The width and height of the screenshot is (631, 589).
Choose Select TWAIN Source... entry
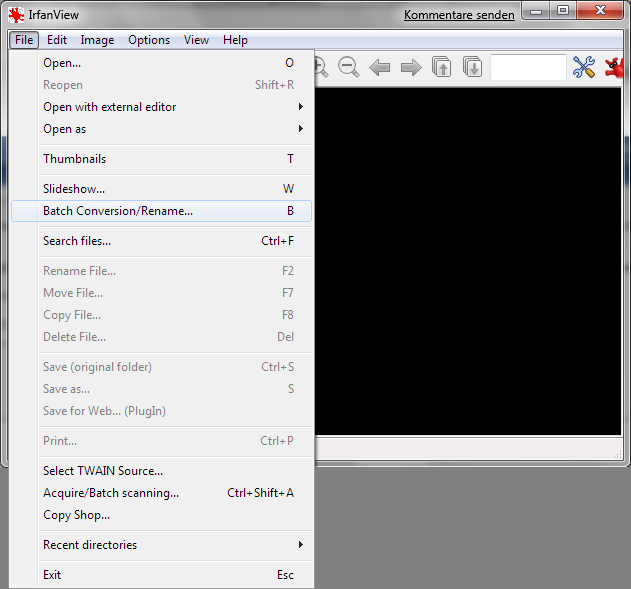tap(161, 471)
